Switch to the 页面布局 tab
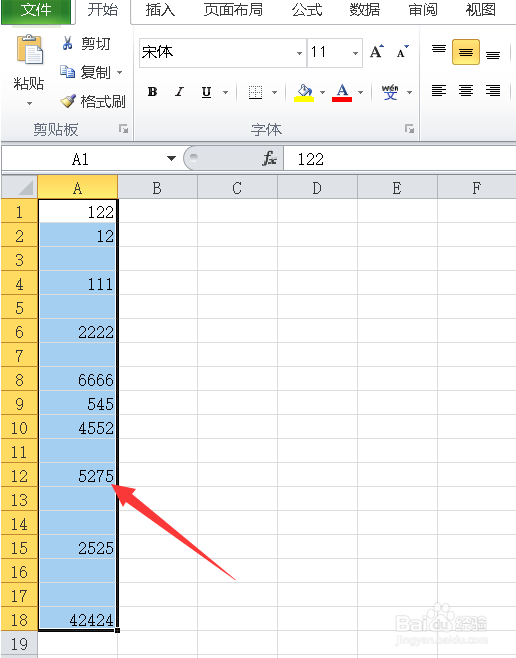This screenshot has height=658, width=516. pyautogui.click(x=233, y=10)
